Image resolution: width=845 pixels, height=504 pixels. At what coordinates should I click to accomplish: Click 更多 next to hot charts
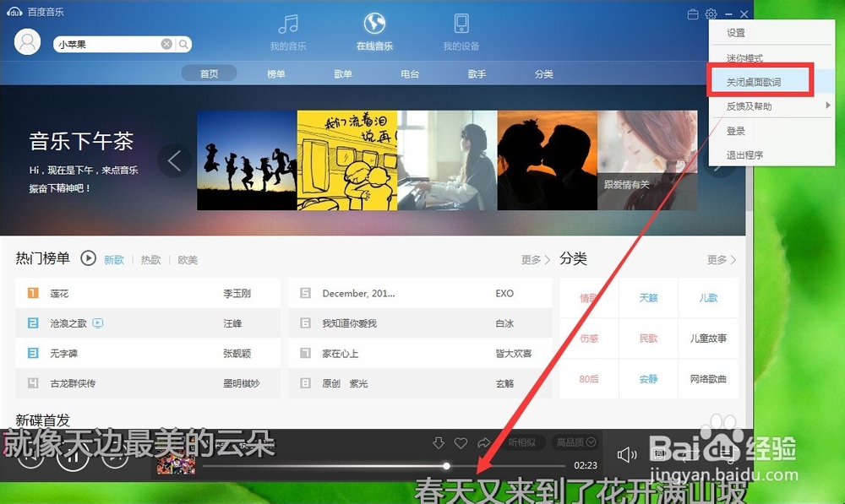click(535, 259)
